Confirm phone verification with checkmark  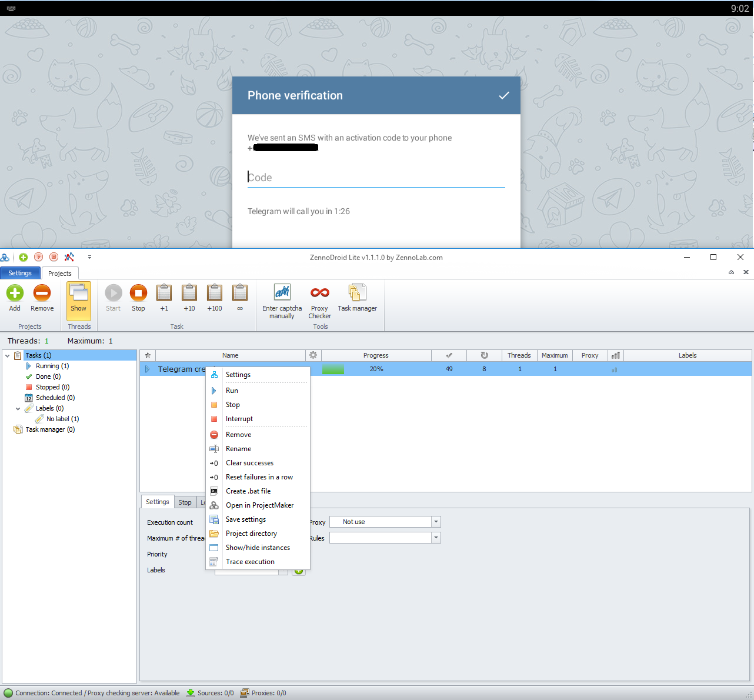504,95
